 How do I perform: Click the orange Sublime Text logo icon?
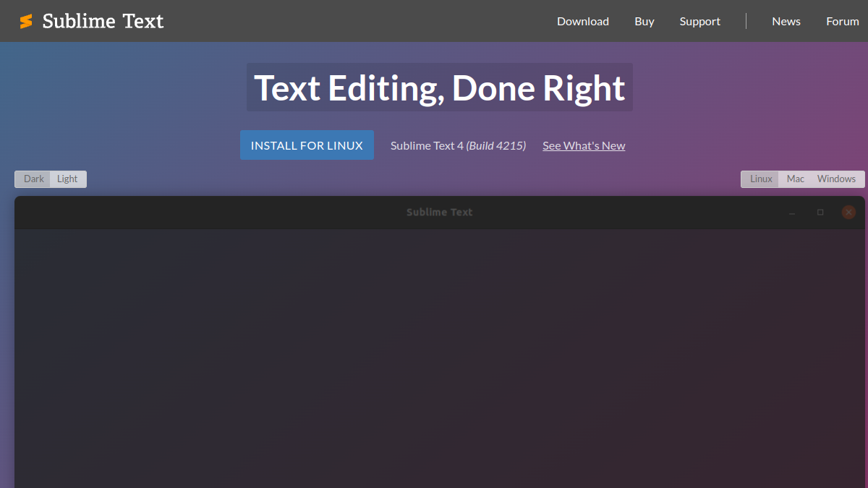(26, 22)
